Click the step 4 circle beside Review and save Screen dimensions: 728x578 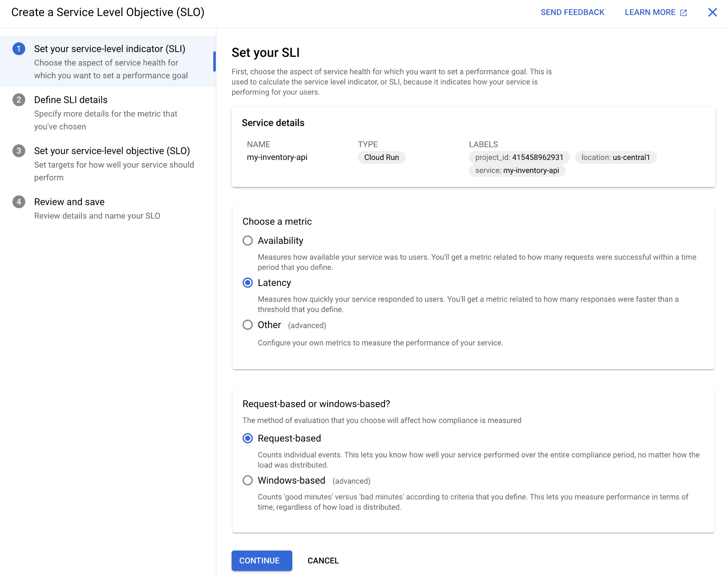click(x=18, y=202)
